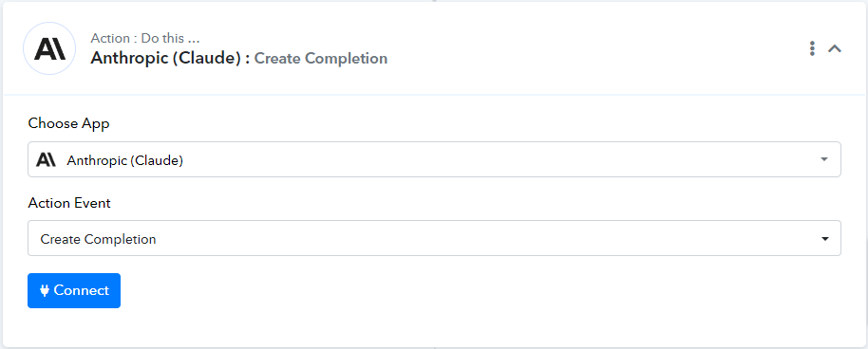Viewport: 868px width, 349px height.
Task: Click the 'Anthropic (Claude)' text in the app selector
Action: click(125, 161)
